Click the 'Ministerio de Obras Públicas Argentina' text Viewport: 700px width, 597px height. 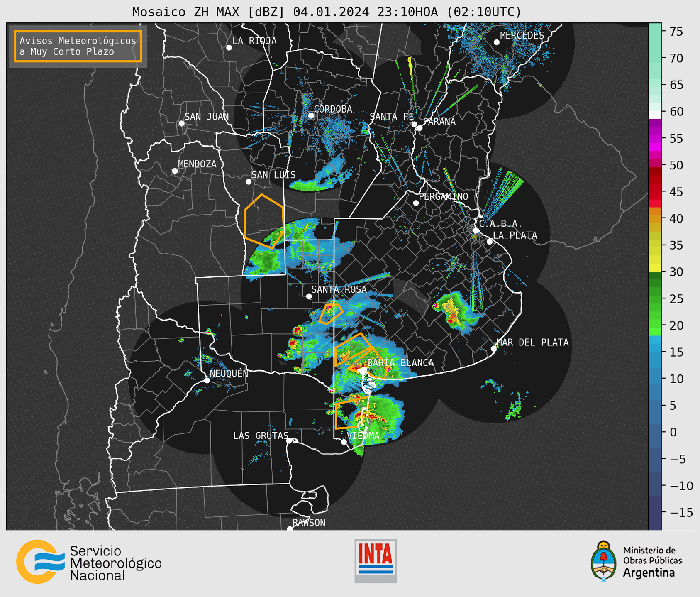click(652, 562)
